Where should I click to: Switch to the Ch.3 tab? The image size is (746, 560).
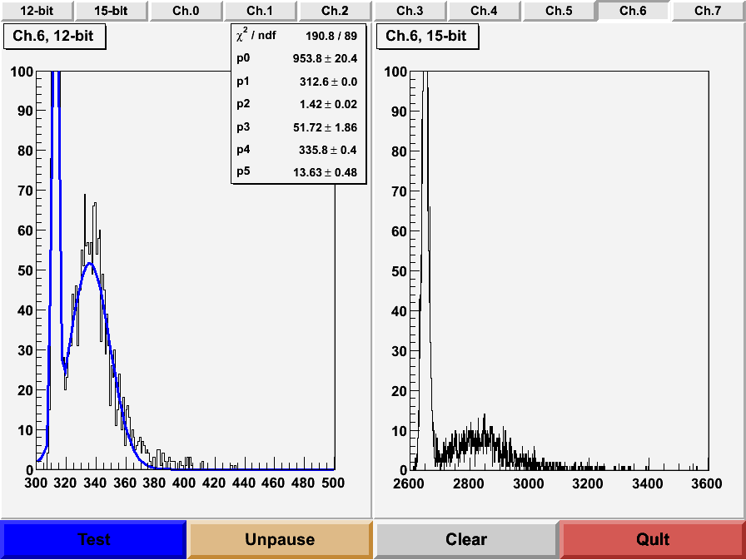pos(410,11)
